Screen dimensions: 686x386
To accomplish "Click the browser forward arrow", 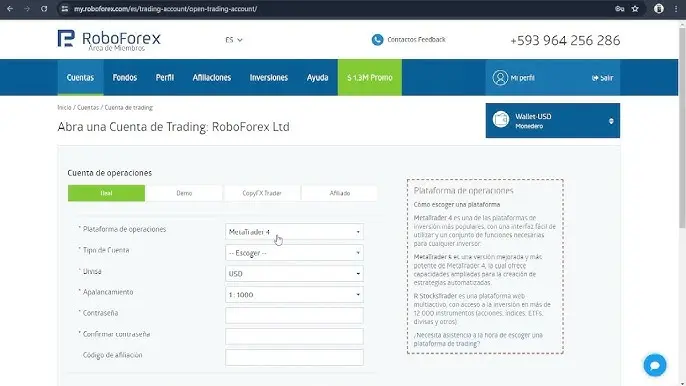I will pyautogui.click(x=27, y=9).
